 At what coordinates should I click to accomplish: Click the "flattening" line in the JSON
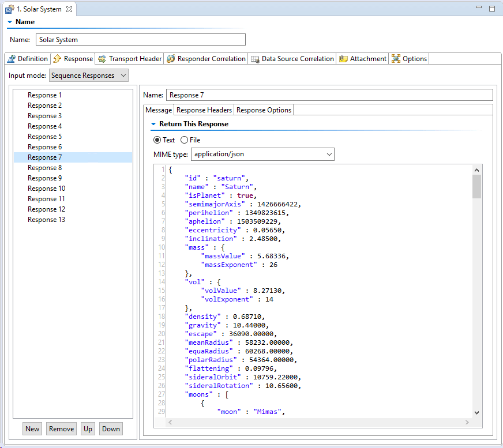coord(231,368)
